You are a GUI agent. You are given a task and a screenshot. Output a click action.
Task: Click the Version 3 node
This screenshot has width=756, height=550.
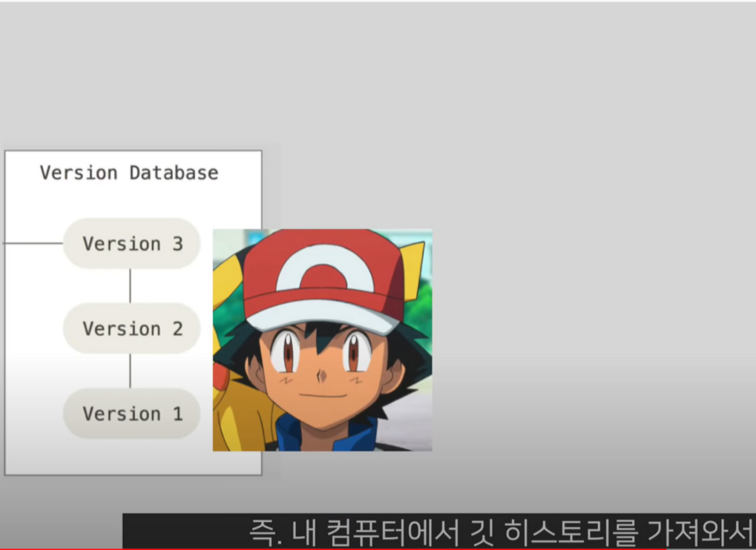(x=131, y=243)
